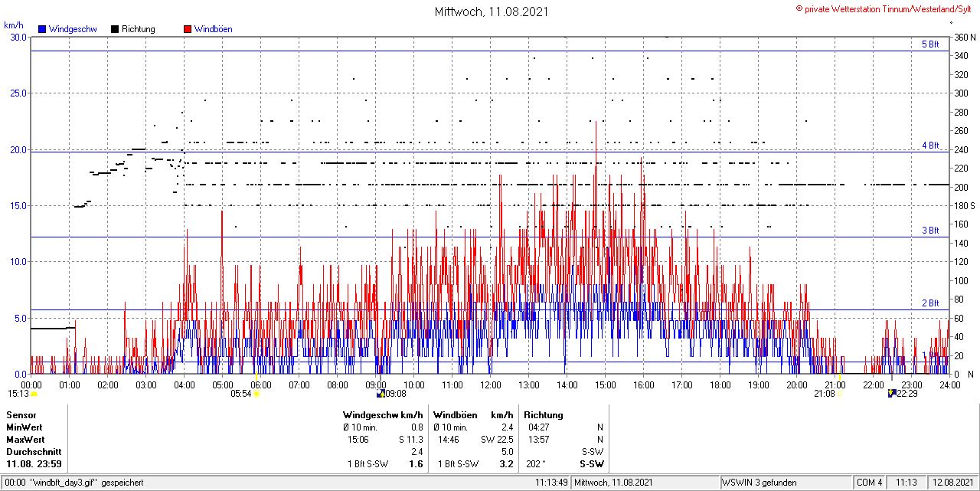Click the 180 S direction axis label
The width and height of the screenshot is (980, 491).
point(964,205)
